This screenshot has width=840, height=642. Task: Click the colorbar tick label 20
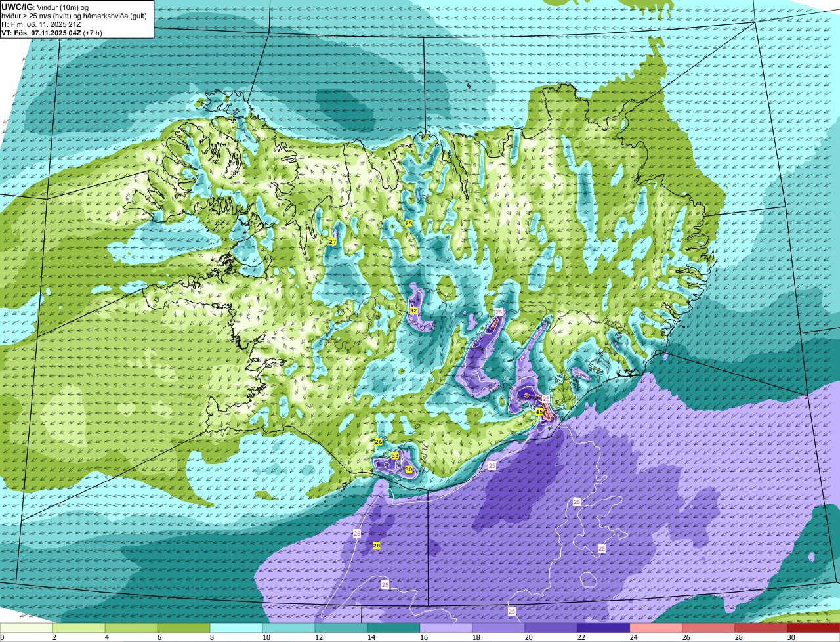coord(529,637)
